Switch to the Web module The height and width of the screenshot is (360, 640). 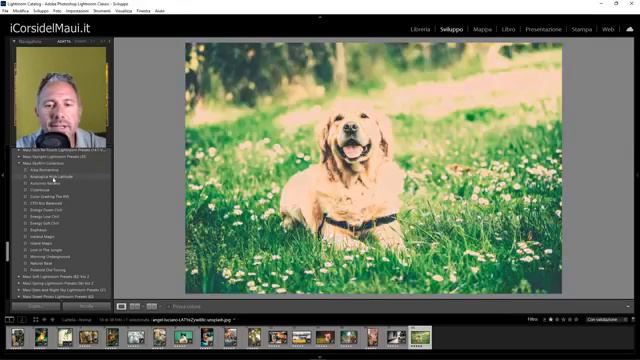[x=608, y=29]
